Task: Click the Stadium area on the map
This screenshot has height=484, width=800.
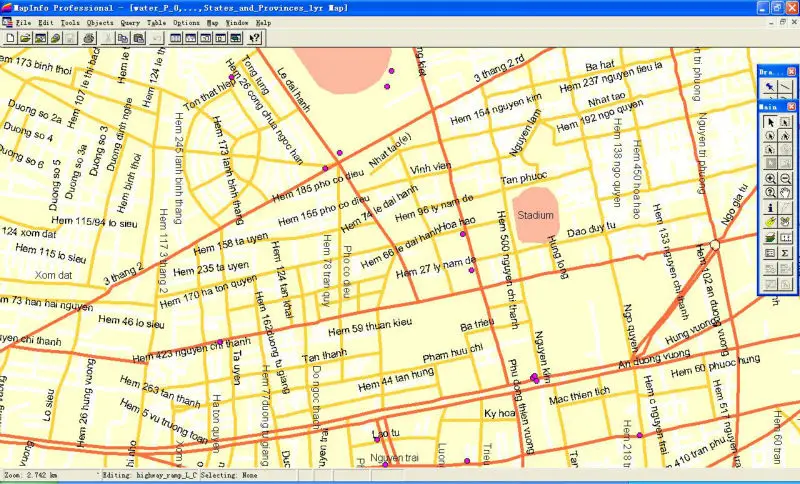Action: [x=535, y=213]
